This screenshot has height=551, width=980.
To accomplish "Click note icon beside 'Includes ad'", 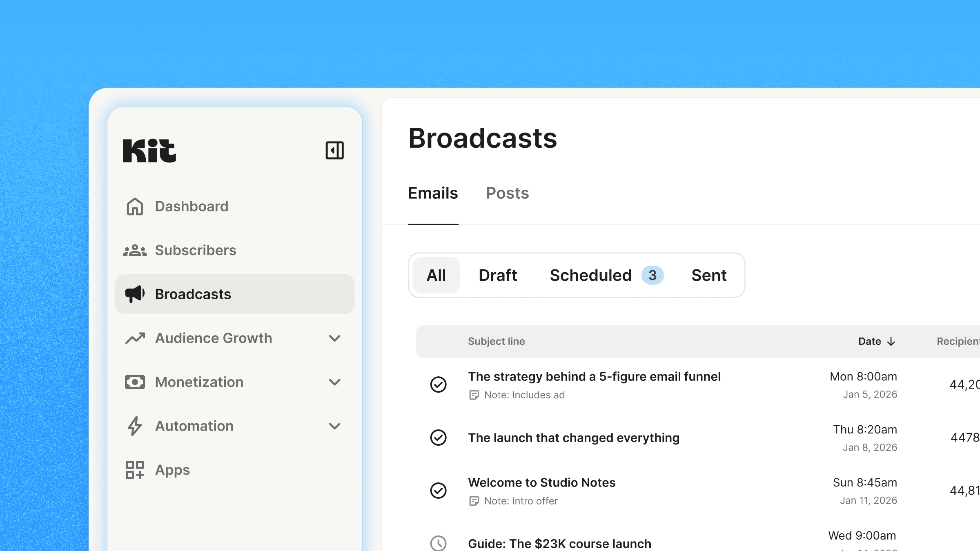I will pyautogui.click(x=474, y=395).
